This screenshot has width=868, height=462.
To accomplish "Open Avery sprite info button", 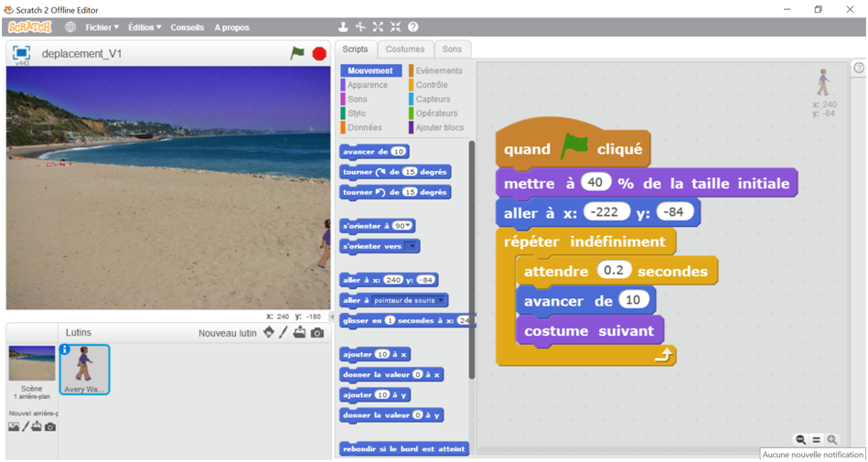I will point(65,349).
